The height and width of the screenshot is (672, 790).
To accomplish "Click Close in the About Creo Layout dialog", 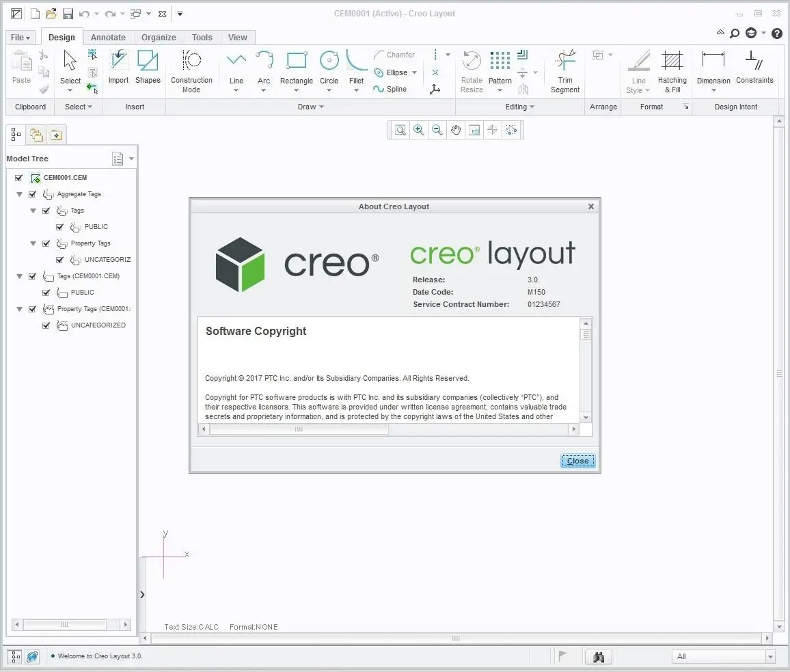I will (x=578, y=461).
